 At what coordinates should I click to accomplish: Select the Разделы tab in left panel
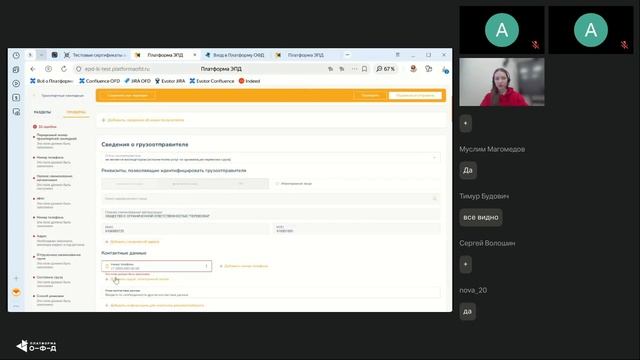[42, 112]
